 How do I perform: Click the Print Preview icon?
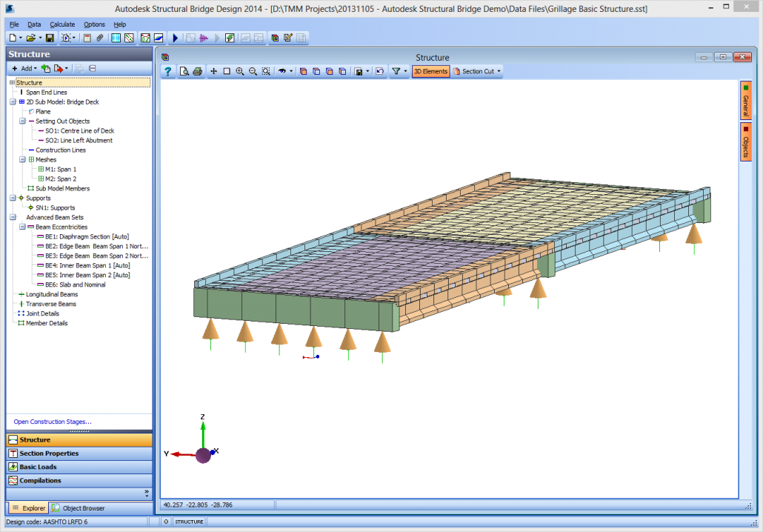point(184,71)
